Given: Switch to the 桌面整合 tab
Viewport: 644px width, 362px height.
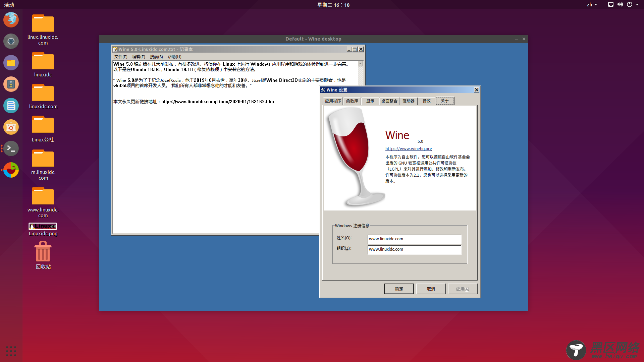Looking at the screenshot, I should pos(389,101).
